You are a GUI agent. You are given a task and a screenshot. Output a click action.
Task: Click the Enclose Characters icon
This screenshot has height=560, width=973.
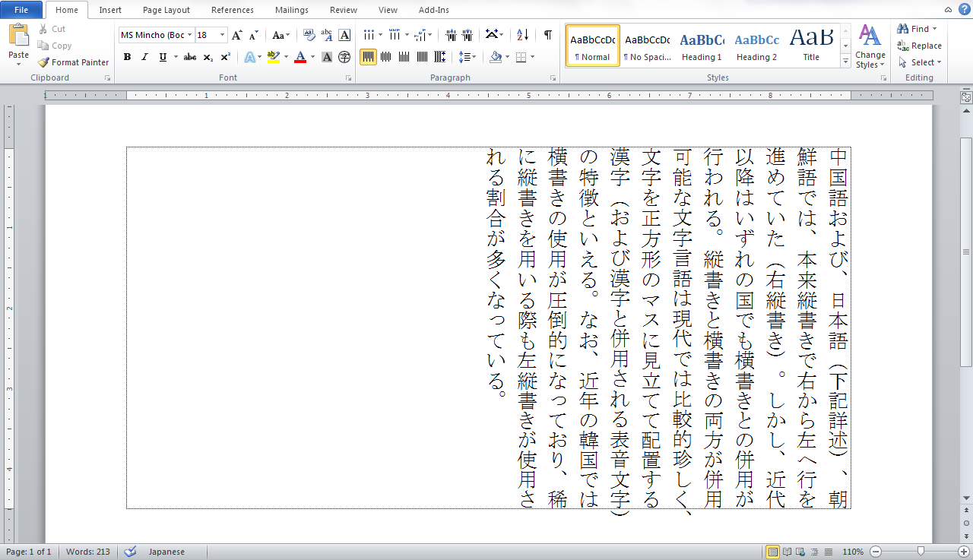coord(346,57)
